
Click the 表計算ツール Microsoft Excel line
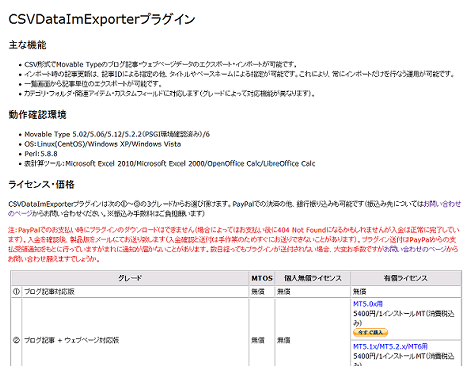[x=170, y=163]
